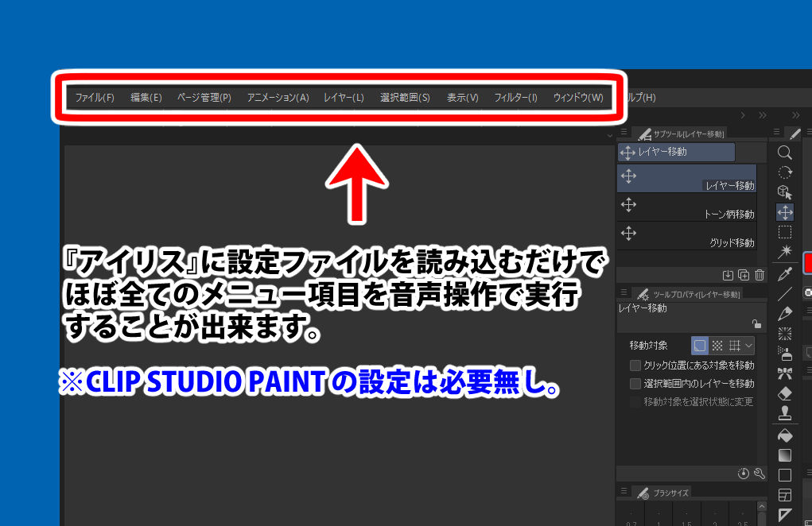Screen dimensions: 812x526
Task: Open sub tool detail wrench icon
Action: (760, 474)
